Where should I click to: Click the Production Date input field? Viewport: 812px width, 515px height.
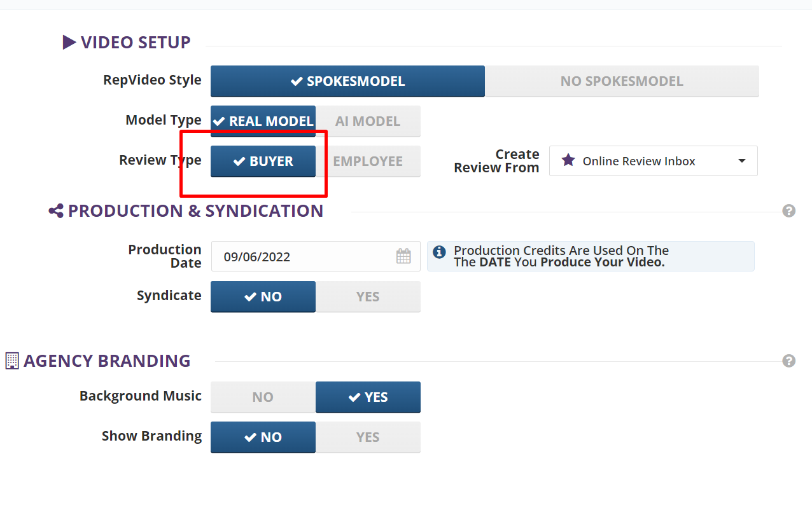click(305, 257)
